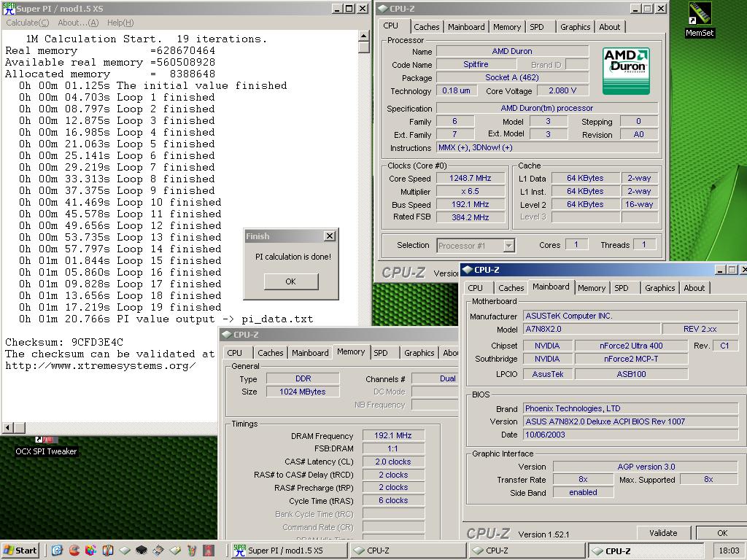Open the colorful pencil-cup quick launch icon
Image resolution: width=747 pixels, height=560 pixels.
[x=192, y=551]
